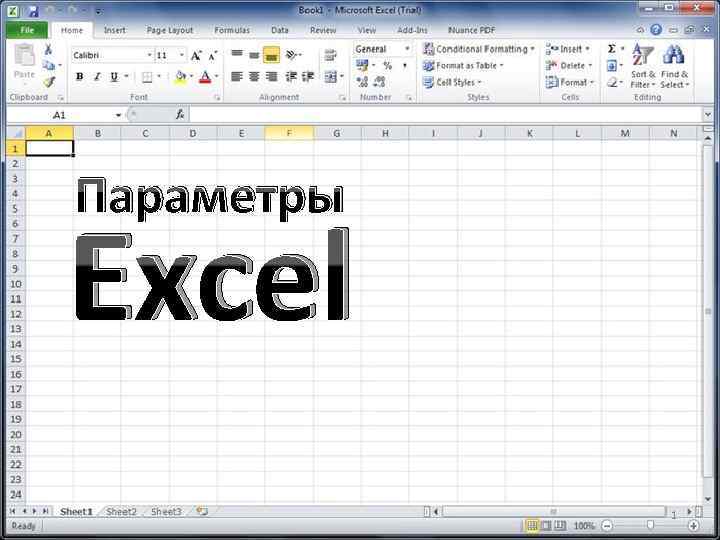Activate the Format Painter brush
This screenshot has width=720, height=540.
(x=48, y=82)
